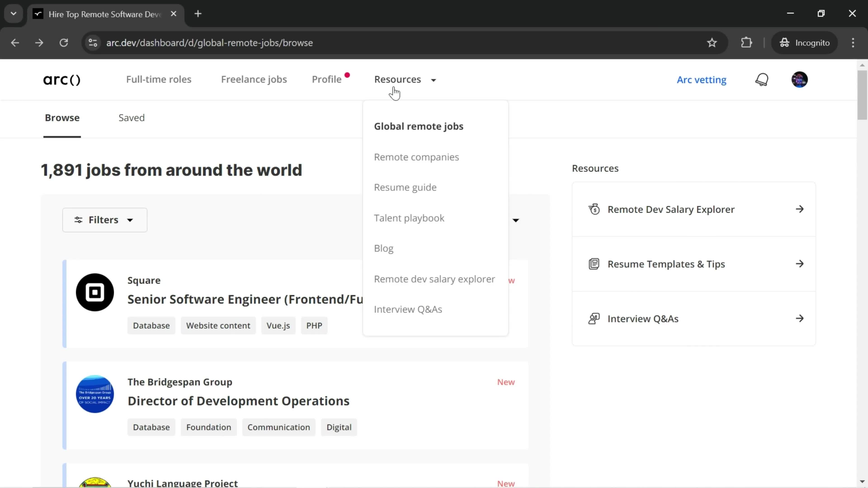
Task: Toggle the Browse tab active state
Action: (62, 118)
